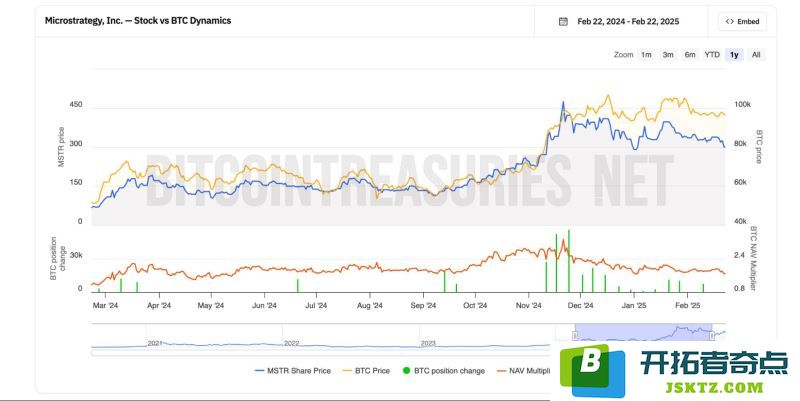Click the 2021 label in the navigator

click(x=155, y=343)
